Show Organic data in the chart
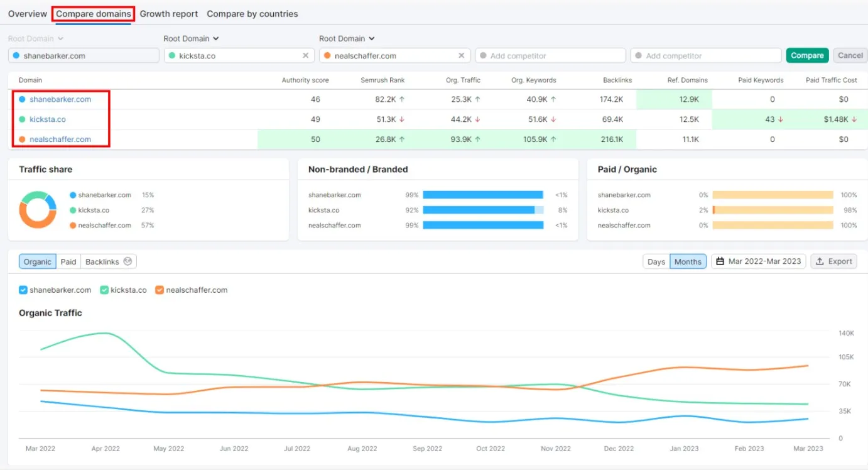The height and width of the screenshot is (470, 868). point(38,261)
